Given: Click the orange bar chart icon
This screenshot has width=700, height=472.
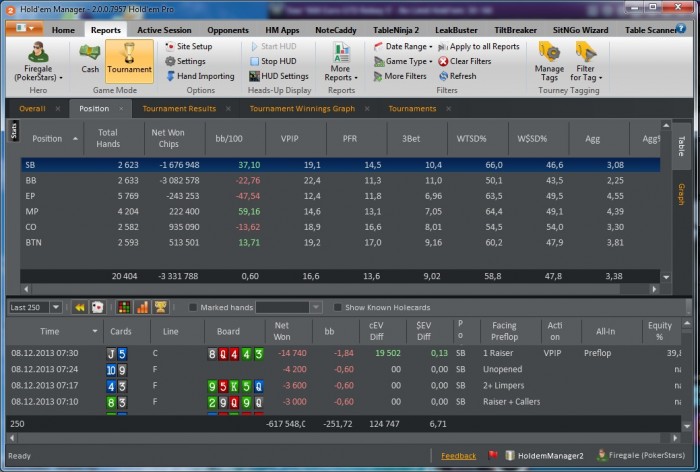Looking at the screenshot, I should (142, 307).
